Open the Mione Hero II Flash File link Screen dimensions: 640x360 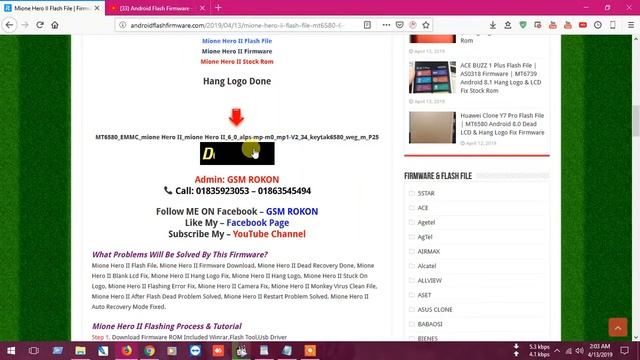[x=237, y=41]
